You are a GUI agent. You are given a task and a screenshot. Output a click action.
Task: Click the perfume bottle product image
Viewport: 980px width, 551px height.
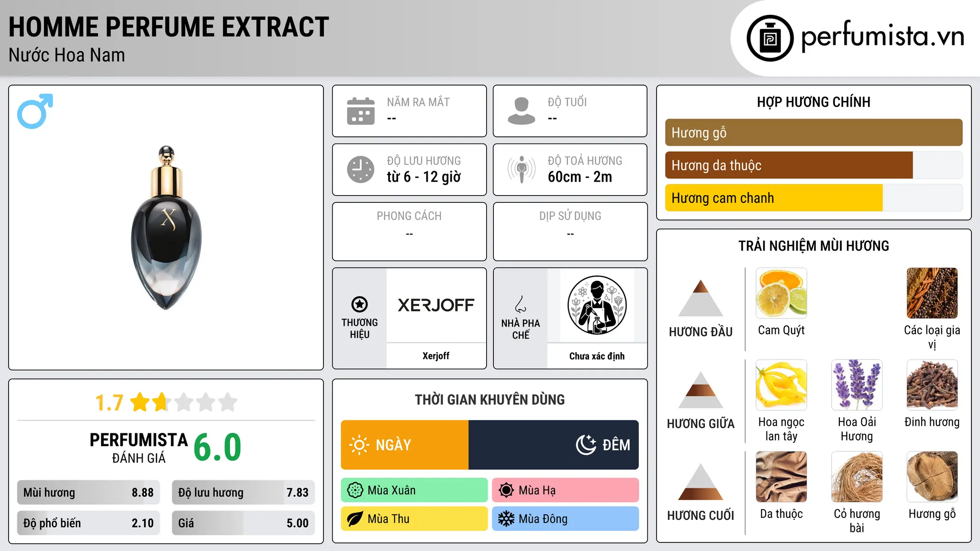point(167,228)
